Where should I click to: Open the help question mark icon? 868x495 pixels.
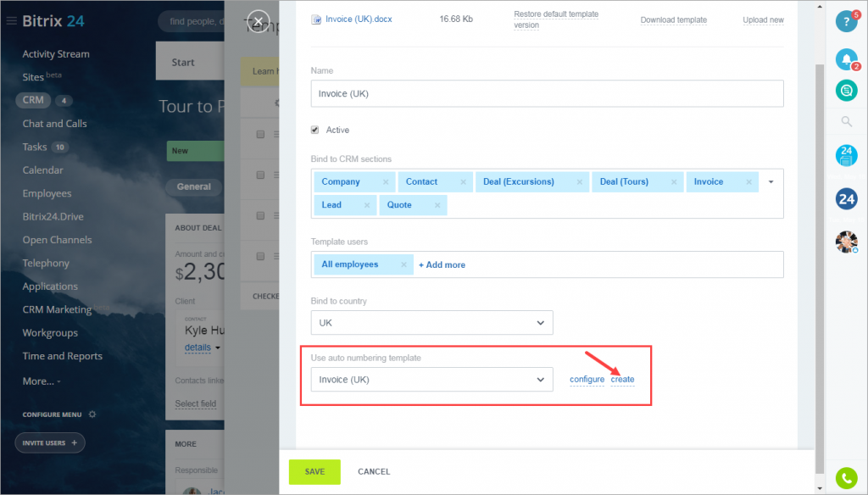point(846,21)
